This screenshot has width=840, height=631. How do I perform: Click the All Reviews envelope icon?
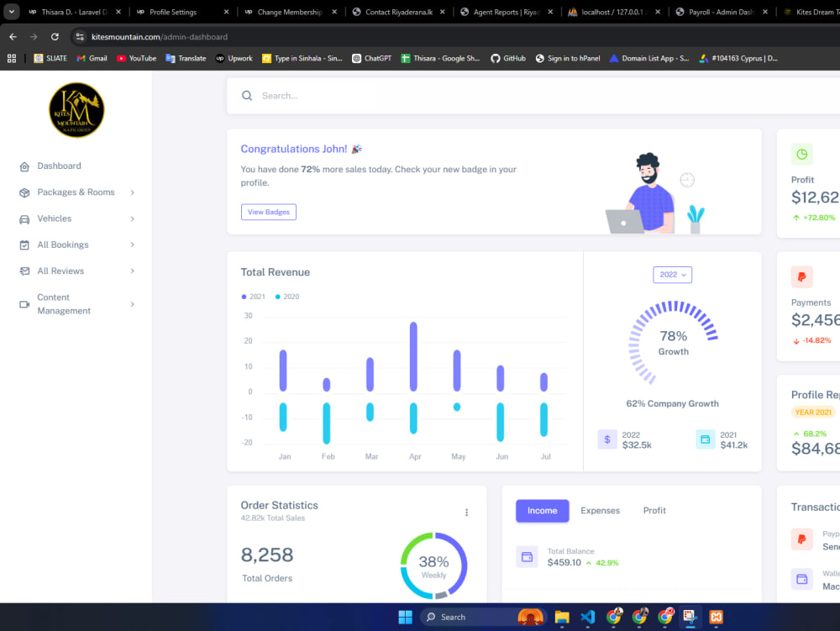24,271
